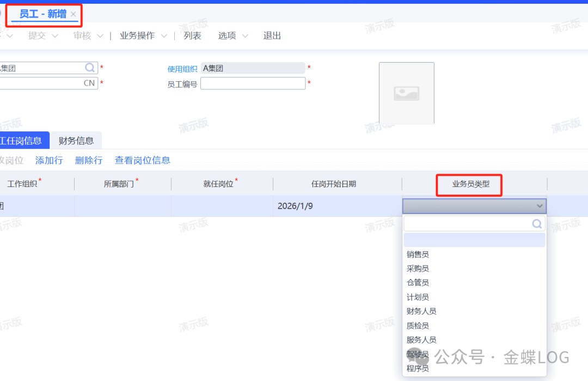The width and height of the screenshot is (588, 381).
Task: Open the 选项 menu
Action: coord(233,36)
